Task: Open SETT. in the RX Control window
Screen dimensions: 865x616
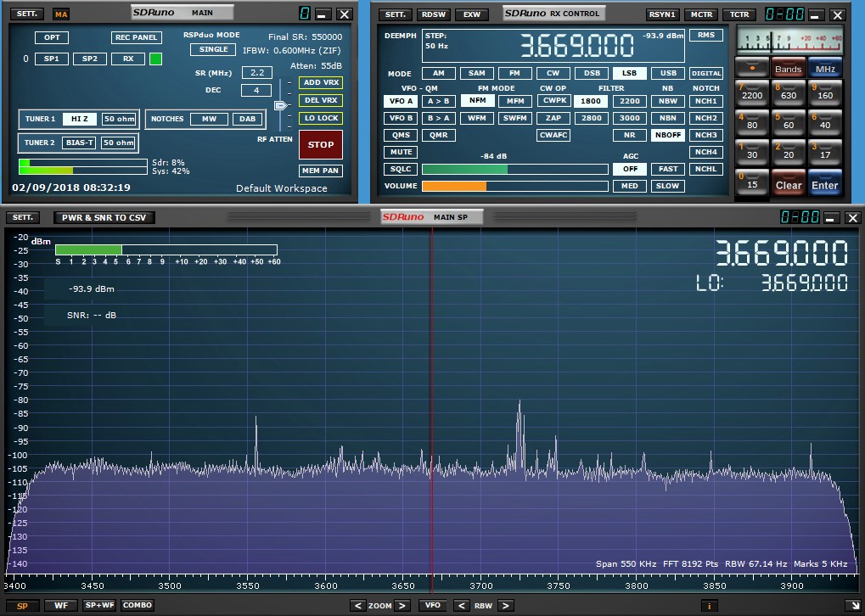Action: click(x=395, y=14)
